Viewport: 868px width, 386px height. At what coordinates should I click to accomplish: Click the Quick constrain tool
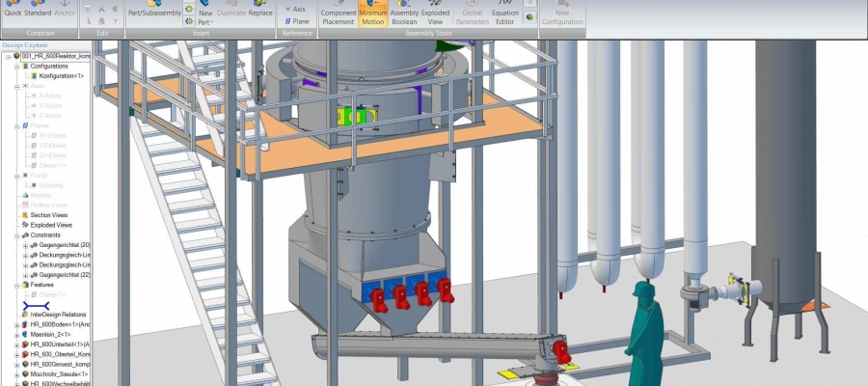coord(14,13)
